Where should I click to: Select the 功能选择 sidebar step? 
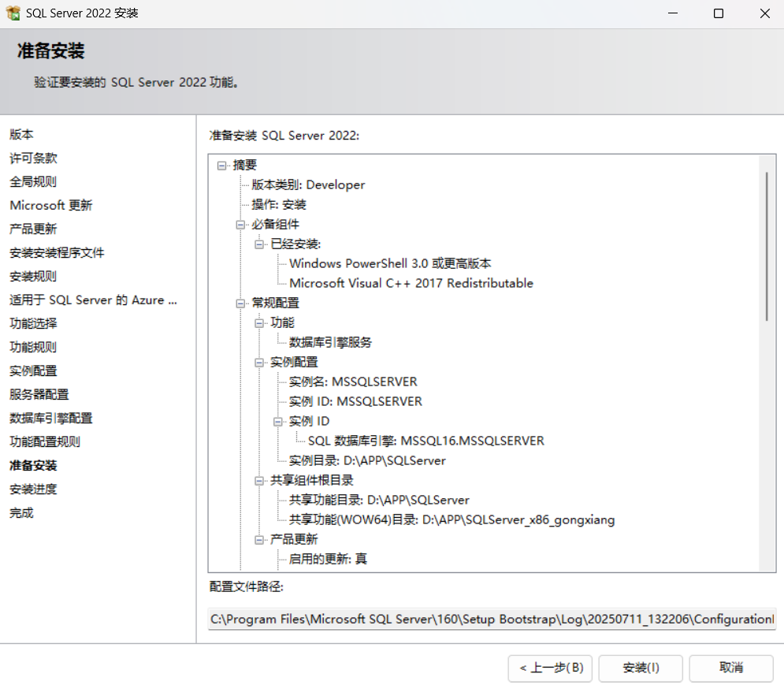coord(33,323)
